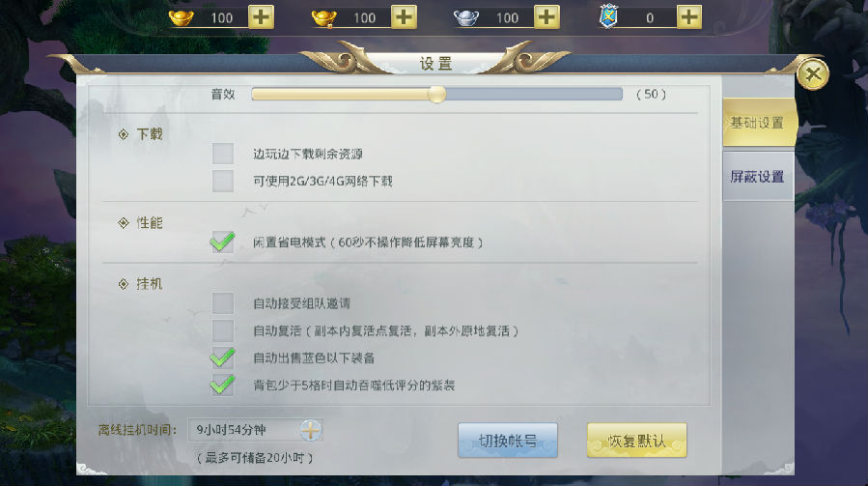Viewport: 868px width, 486px height.
Task: Click the 音效 volume slider handle
Action: pos(436,95)
